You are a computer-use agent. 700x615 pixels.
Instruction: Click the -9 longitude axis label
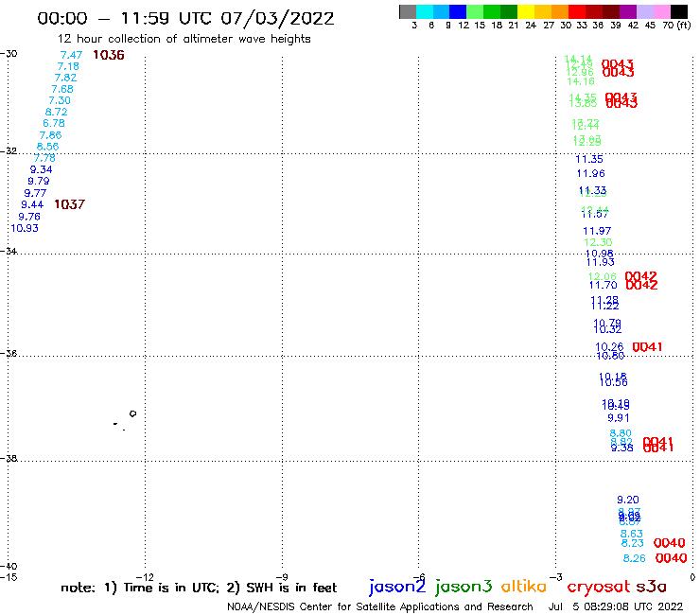pyautogui.click(x=282, y=577)
